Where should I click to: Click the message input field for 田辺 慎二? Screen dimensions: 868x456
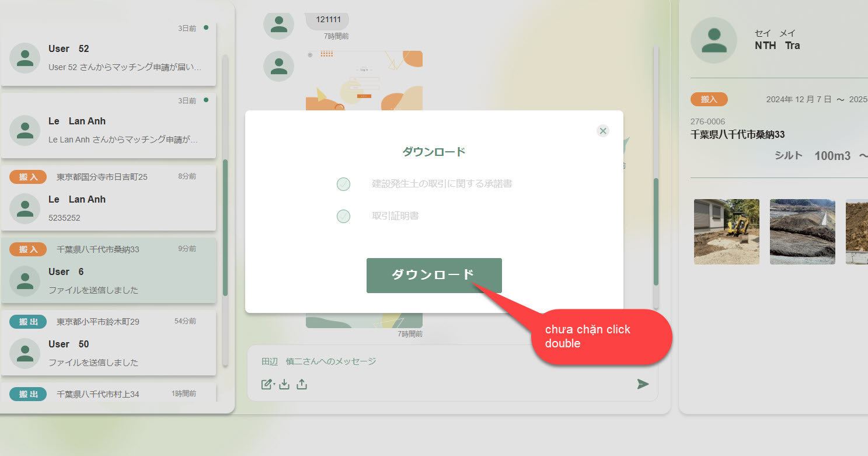444,361
